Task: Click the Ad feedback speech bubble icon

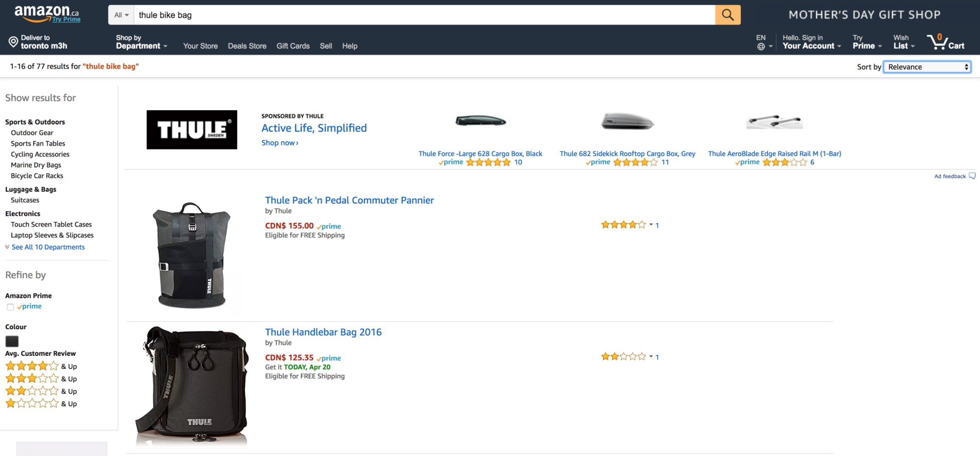Action: pyautogui.click(x=972, y=176)
